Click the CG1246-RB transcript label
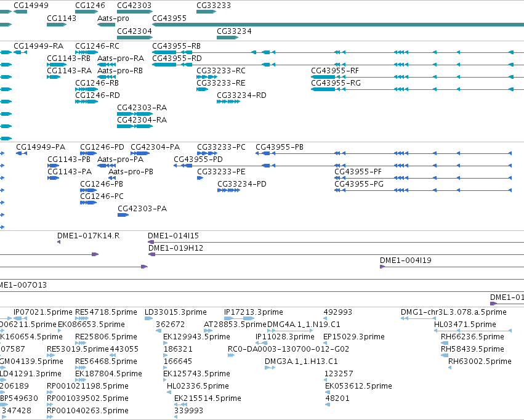 click(97, 83)
